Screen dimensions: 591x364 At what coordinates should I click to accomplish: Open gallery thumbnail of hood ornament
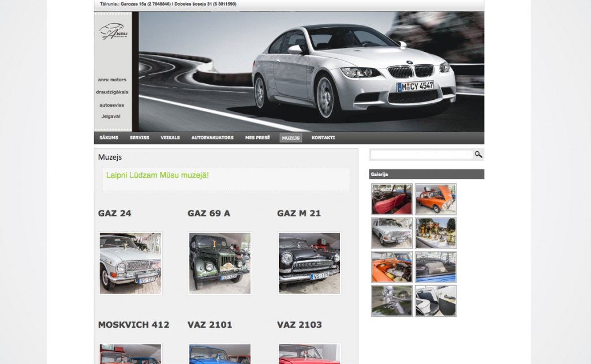click(x=392, y=301)
